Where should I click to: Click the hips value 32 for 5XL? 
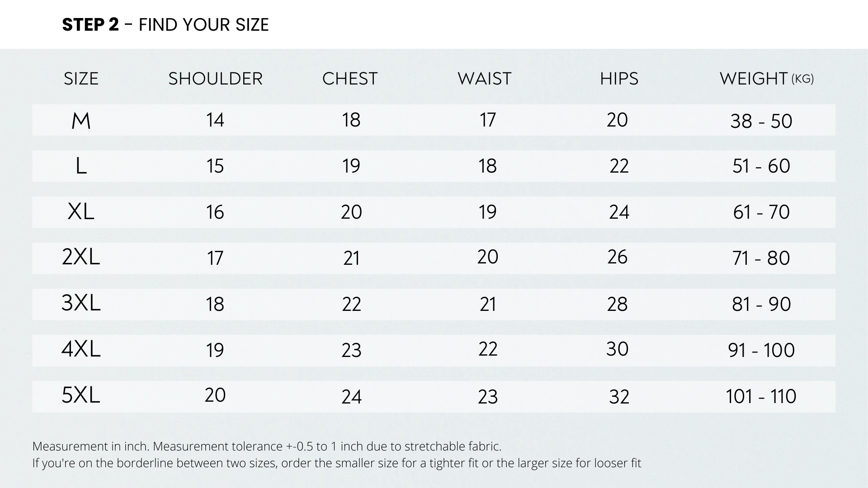[619, 397]
